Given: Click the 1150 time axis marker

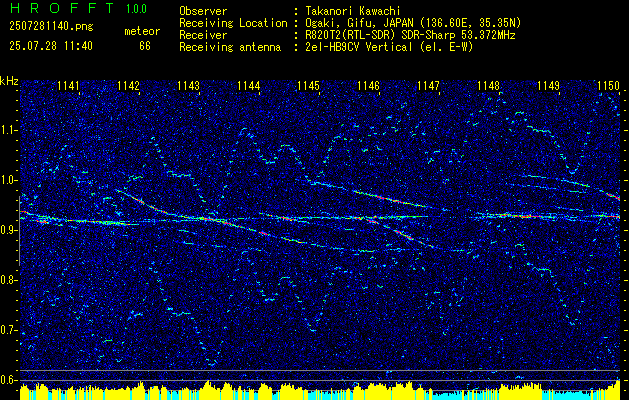Looking at the screenshot, I should coord(609,86).
